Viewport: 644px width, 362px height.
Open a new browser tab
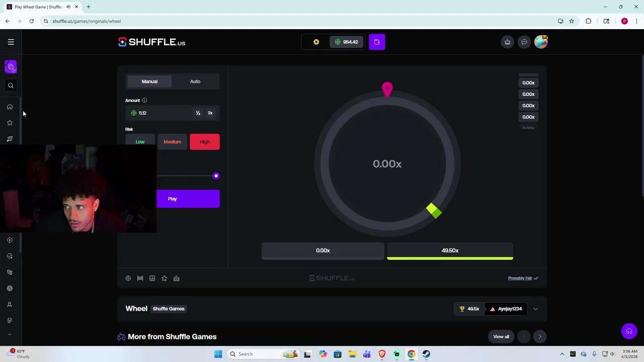tap(88, 7)
